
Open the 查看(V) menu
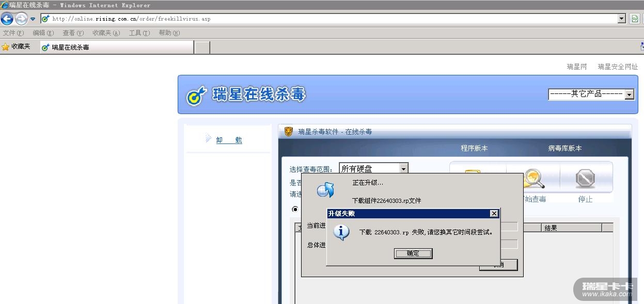point(73,33)
